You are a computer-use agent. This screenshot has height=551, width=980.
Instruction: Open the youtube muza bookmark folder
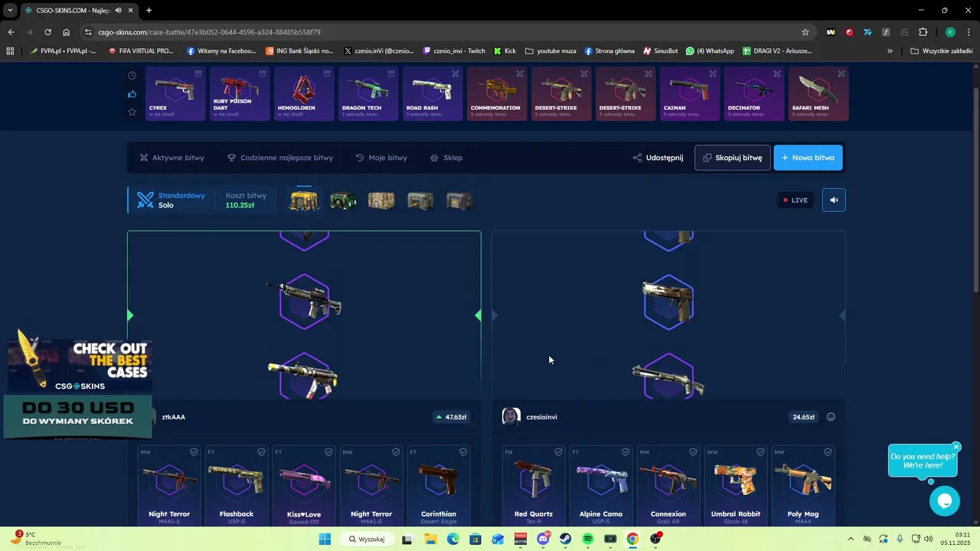550,51
